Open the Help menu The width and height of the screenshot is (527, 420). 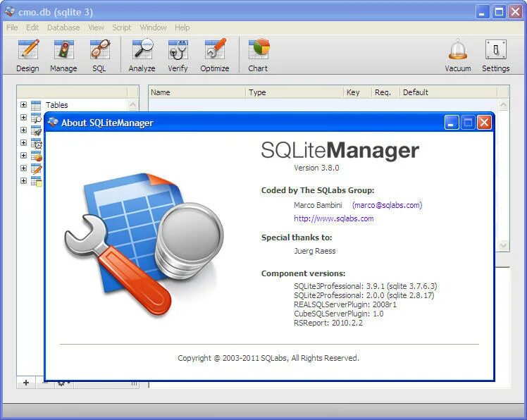point(182,27)
